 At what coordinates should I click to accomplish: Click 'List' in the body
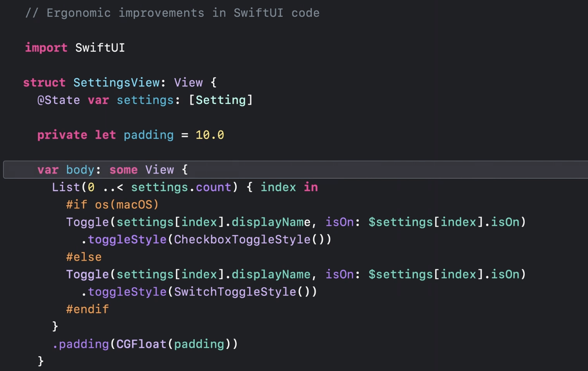pyautogui.click(x=66, y=187)
